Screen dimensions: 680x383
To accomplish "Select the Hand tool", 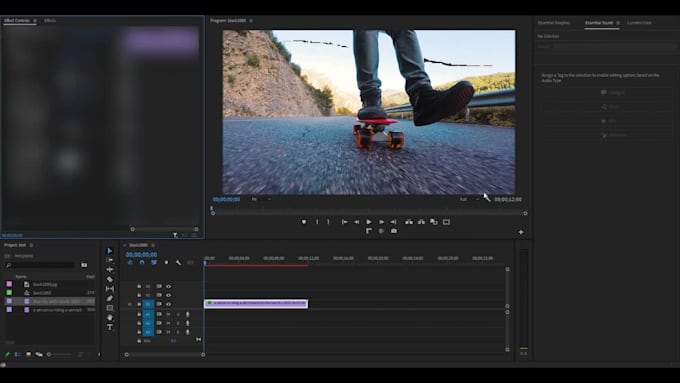I will 110,318.
